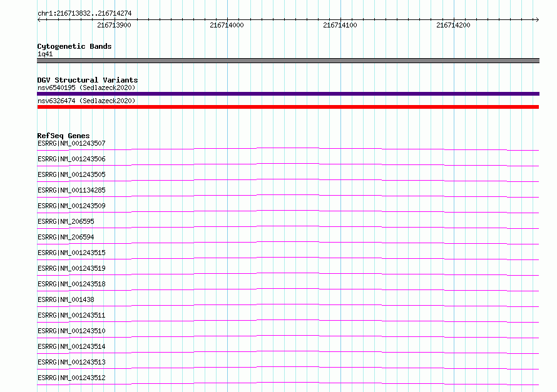Viewport: 557px width, 392px height.
Task: Click the magenta intron line under NM_001243507
Action: tap(288, 148)
